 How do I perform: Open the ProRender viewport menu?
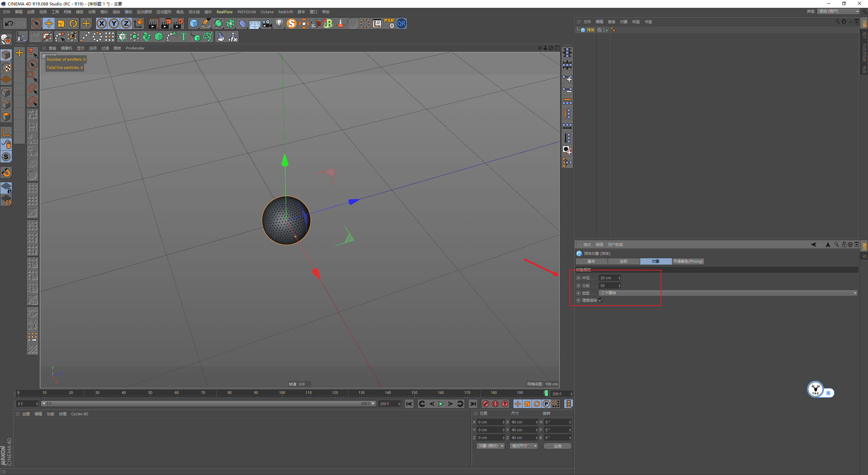pos(135,48)
